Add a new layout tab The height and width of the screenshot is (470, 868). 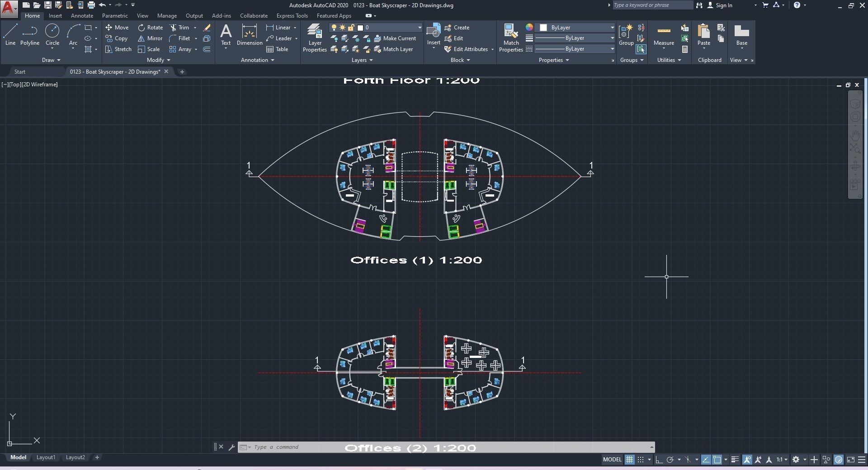point(97,457)
